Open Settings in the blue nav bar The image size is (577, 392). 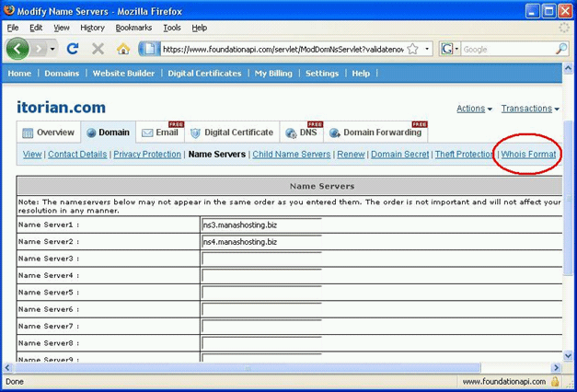point(322,74)
